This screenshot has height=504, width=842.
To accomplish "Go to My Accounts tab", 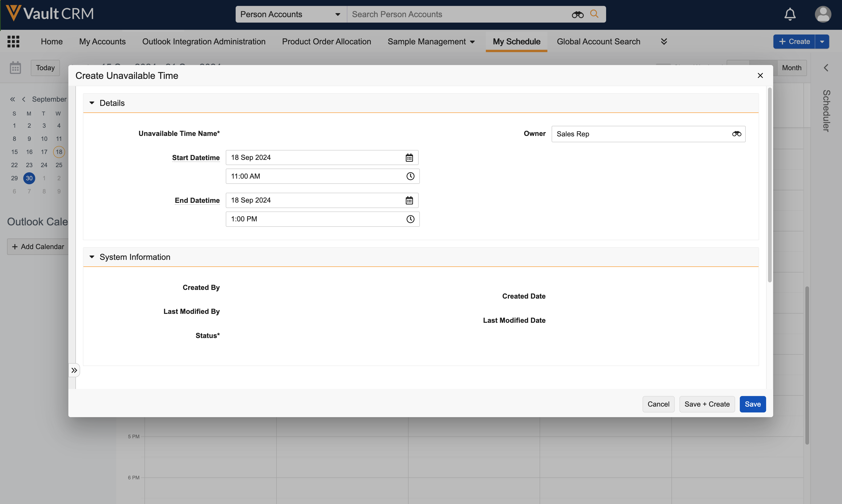I will 102,42.
